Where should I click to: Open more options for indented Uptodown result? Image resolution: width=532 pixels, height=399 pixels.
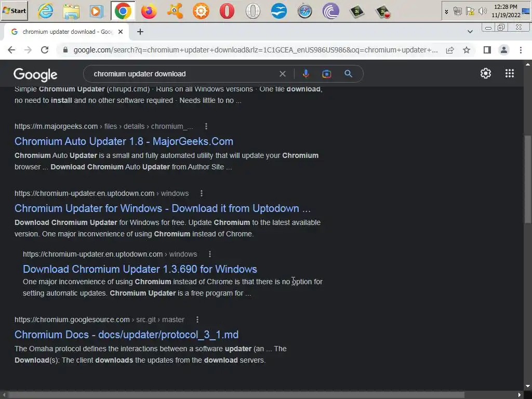[x=210, y=254]
